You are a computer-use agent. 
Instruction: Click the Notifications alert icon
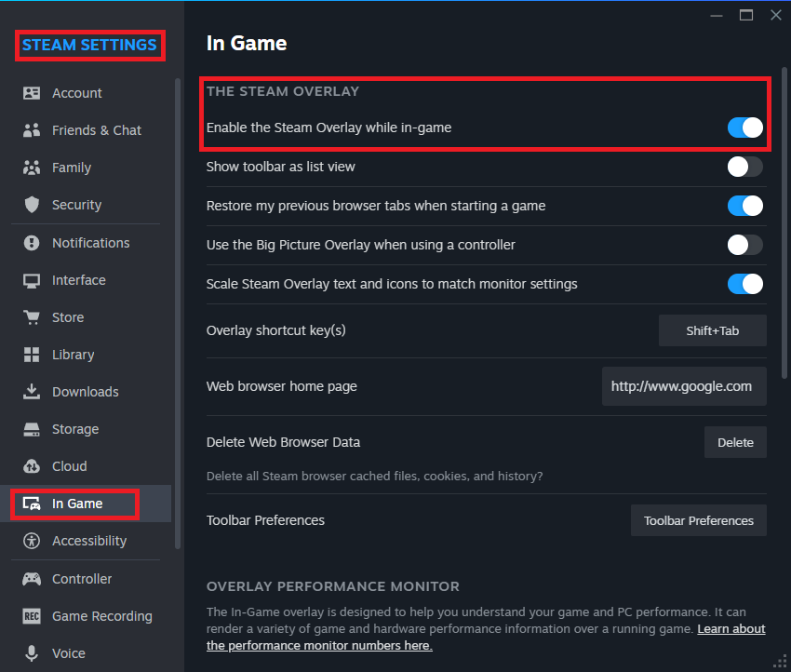click(x=32, y=243)
